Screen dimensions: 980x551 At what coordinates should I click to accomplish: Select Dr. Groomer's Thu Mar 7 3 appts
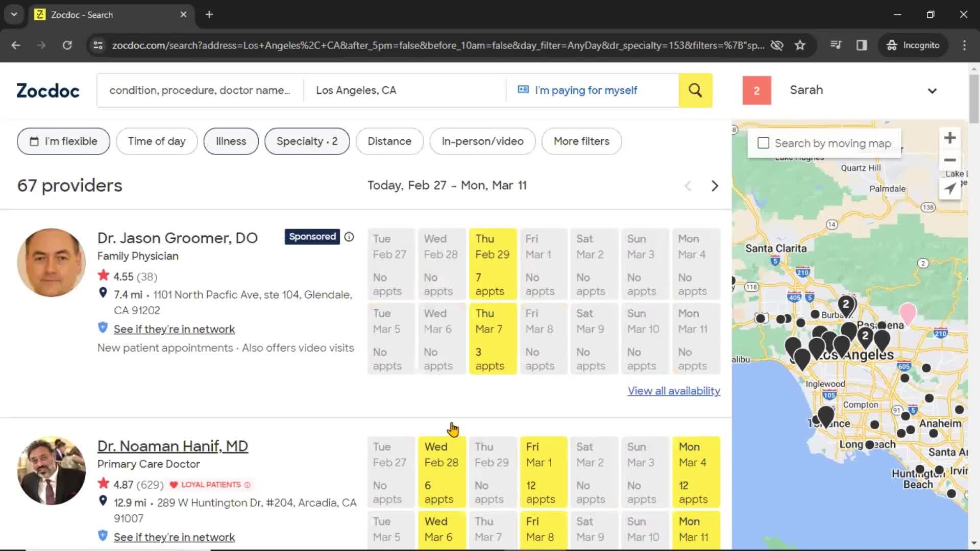coord(493,339)
